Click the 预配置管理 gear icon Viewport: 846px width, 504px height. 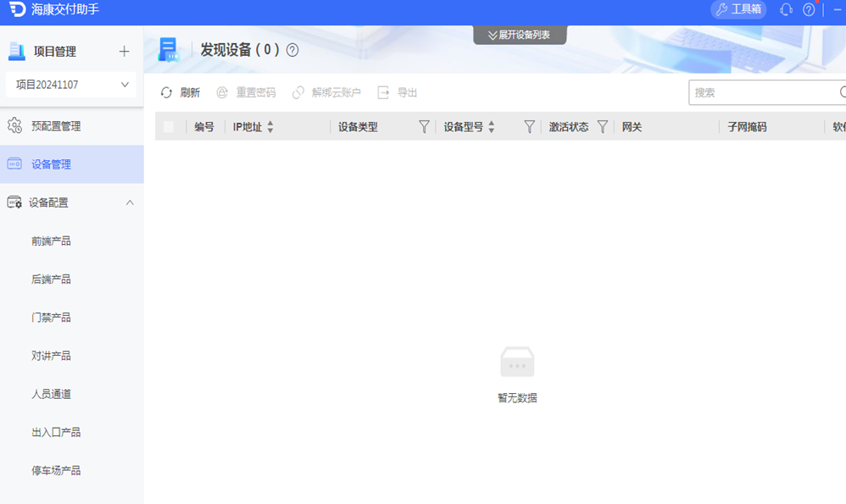14,125
